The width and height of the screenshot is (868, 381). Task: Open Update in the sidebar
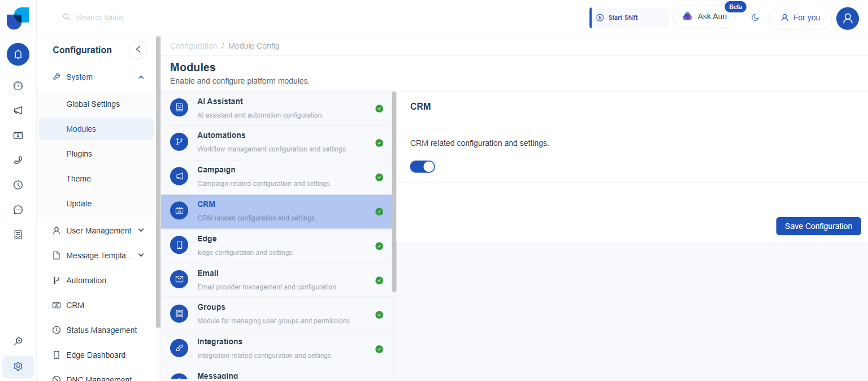tap(96, 204)
